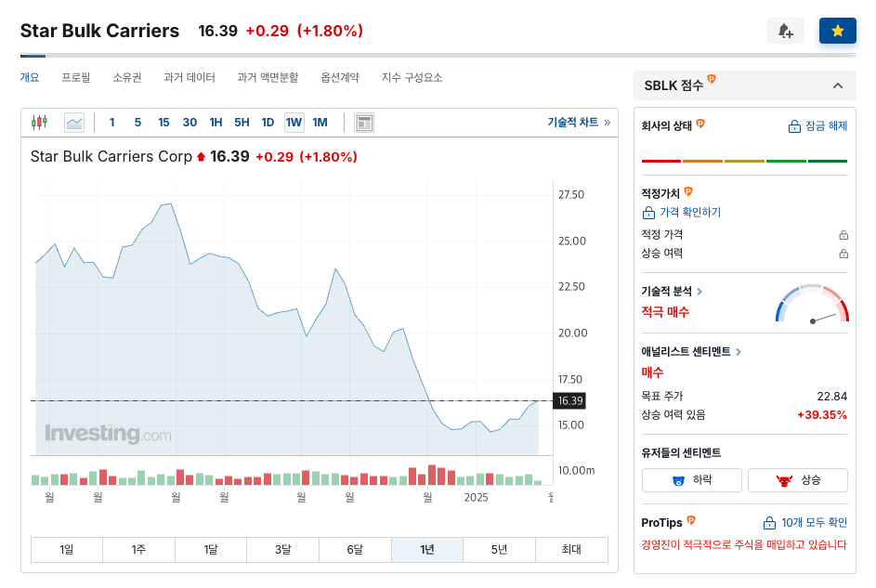Click the Star Bulk Carriers heading

pyautogui.click(x=99, y=31)
